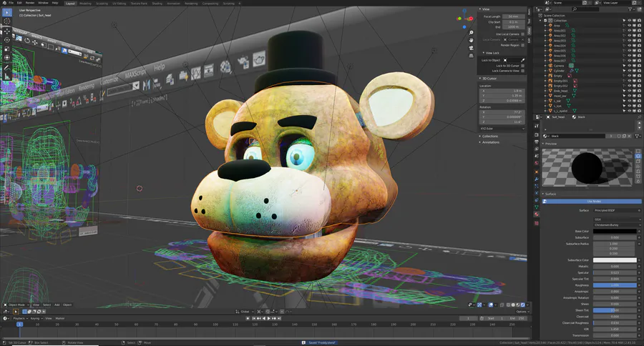
Task: Toggle visibility eye for Area.003 light
Action: (629, 41)
